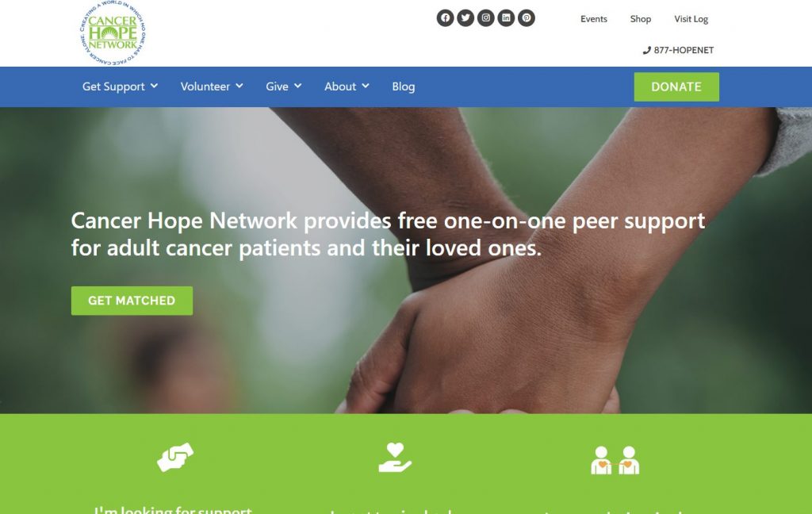
Task: Open the Facebook social icon
Action: pos(446,18)
